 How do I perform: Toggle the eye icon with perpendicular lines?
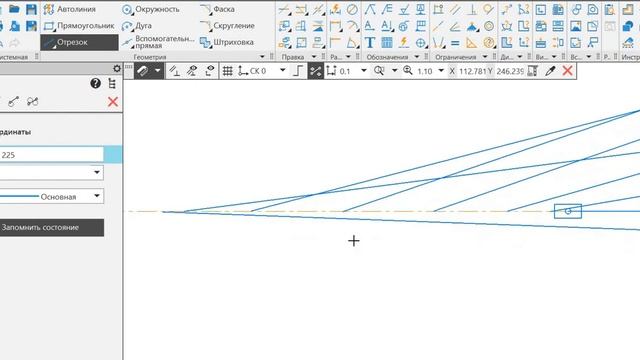(x=192, y=71)
